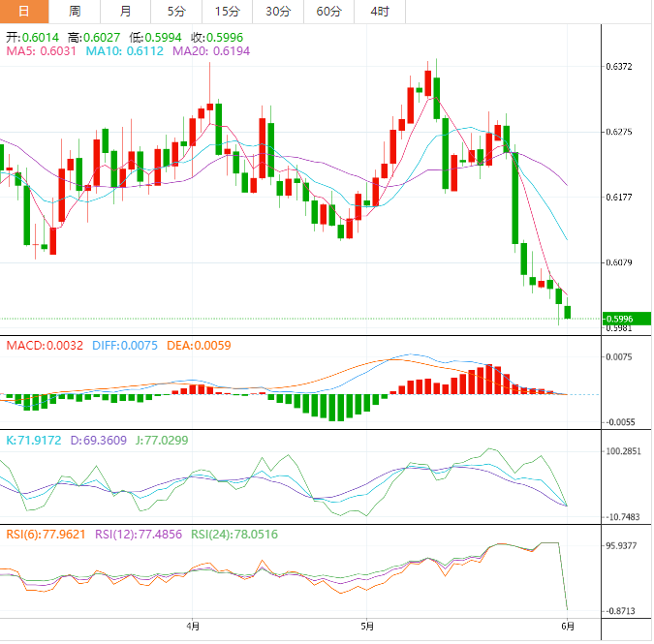This screenshot has width=654, height=644.
Task: Select the 日 daily chart tab
Action: (24, 12)
